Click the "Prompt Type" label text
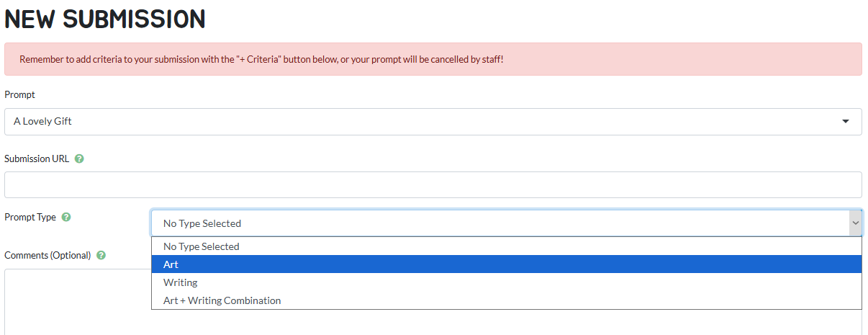 click(x=30, y=217)
